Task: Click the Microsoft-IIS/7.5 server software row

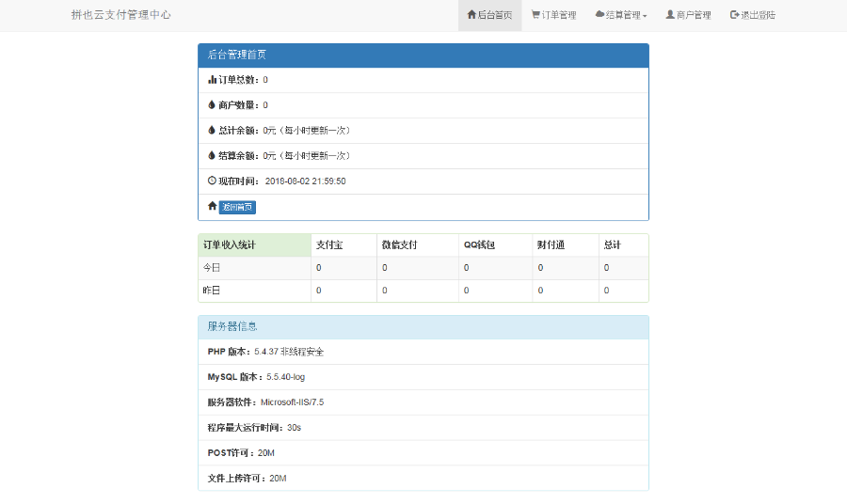Action: pyautogui.click(x=423, y=402)
